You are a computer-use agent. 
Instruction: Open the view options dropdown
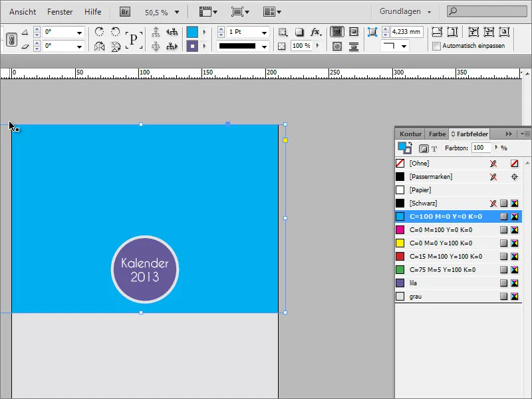click(x=208, y=12)
